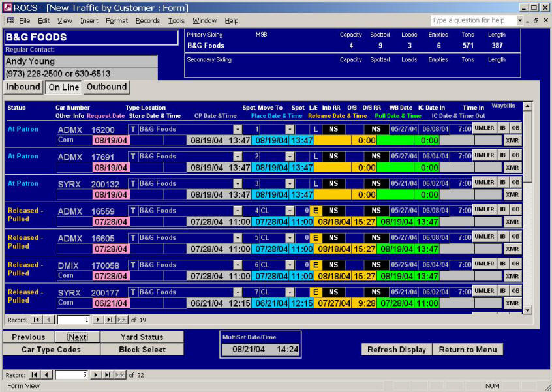The width and height of the screenshot is (552, 392).
Task: Click Return to Menu button
Action: coord(468,350)
